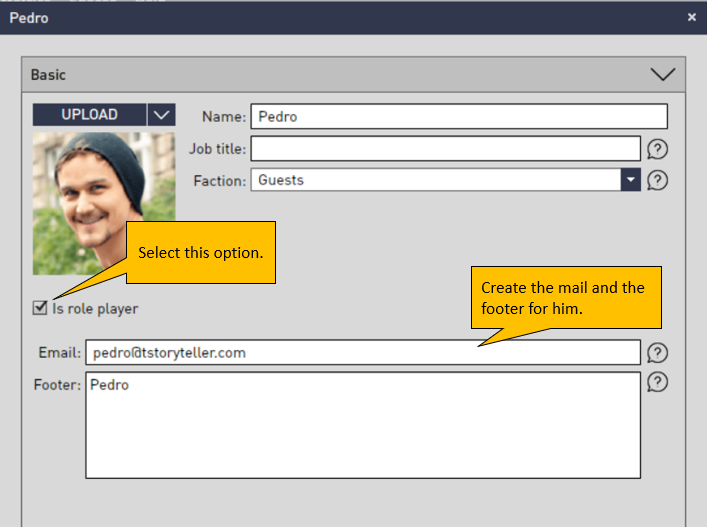
Task: Open the Upload button dropdown arrow
Action: pyautogui.click(x=161, y=115)
